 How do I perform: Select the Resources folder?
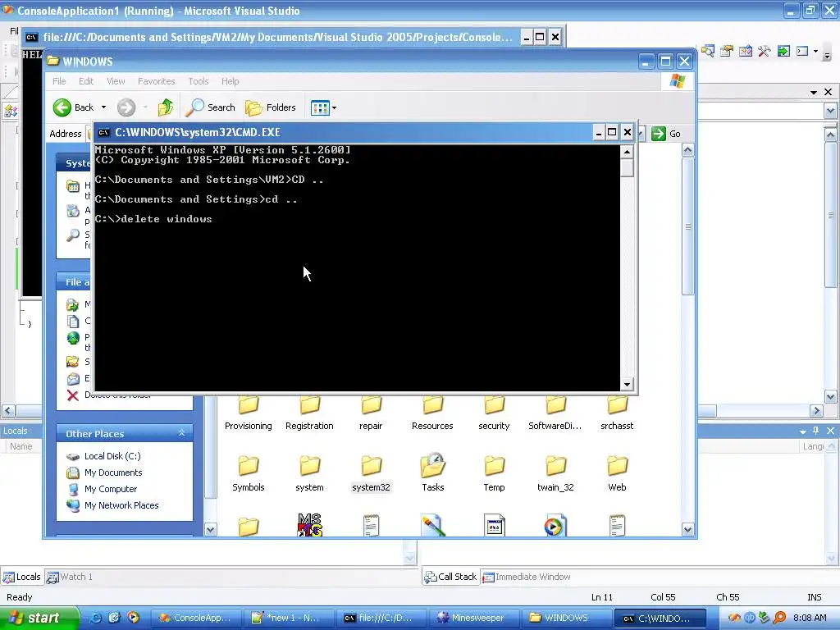point(432,413)
